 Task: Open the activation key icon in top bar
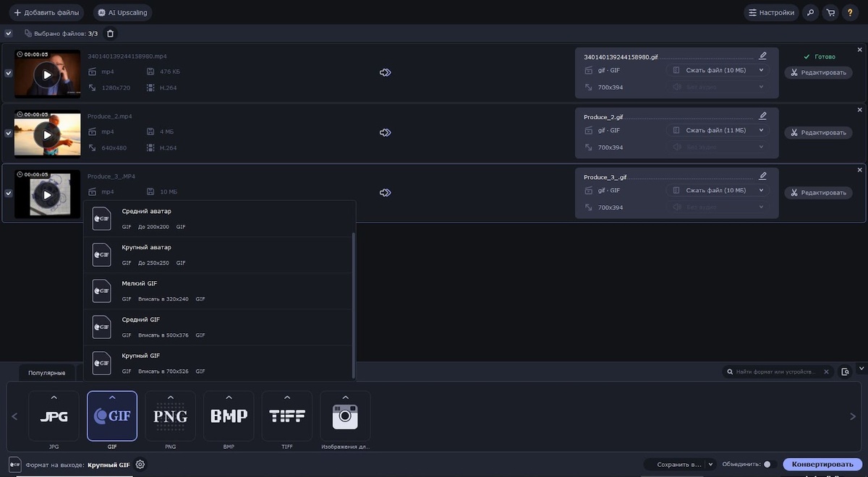click(811, 12)
